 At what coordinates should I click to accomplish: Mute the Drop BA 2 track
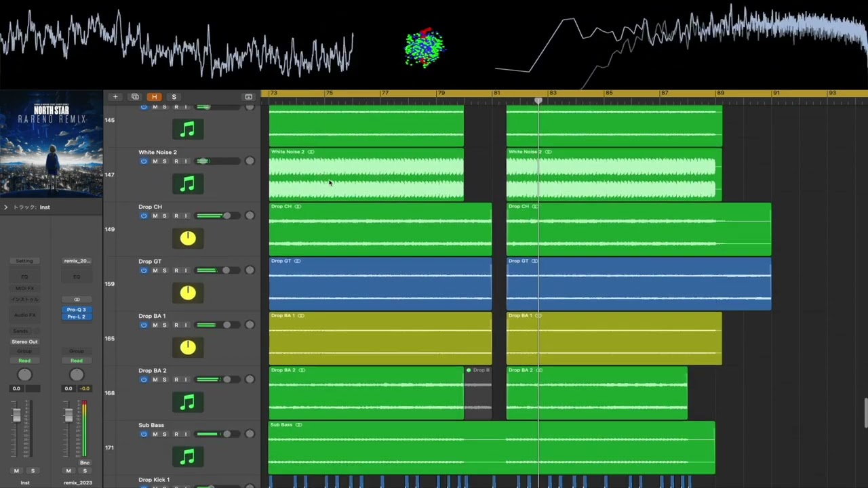coord(155,380)
